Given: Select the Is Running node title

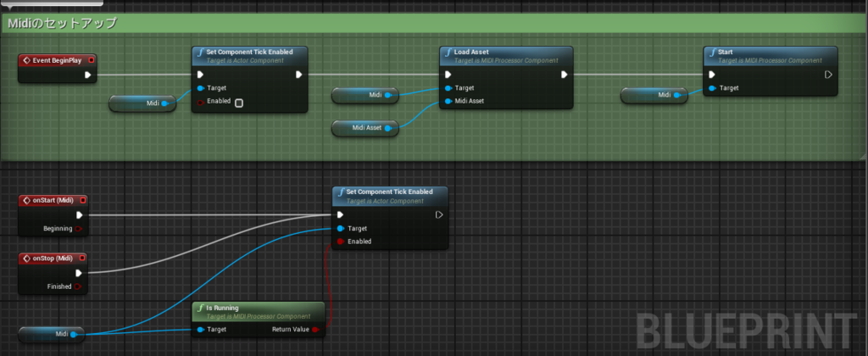Looking at the screenshot, I should click(221, 308).
